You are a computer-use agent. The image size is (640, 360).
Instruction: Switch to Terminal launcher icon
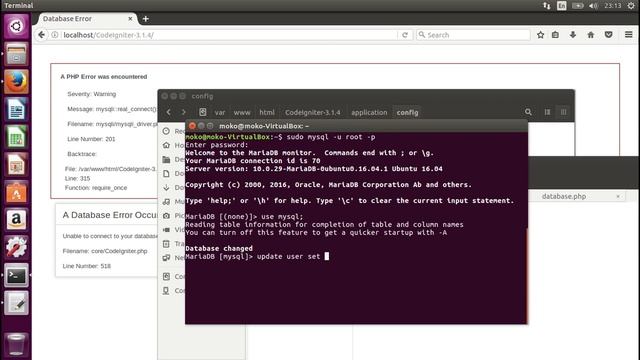16,276
